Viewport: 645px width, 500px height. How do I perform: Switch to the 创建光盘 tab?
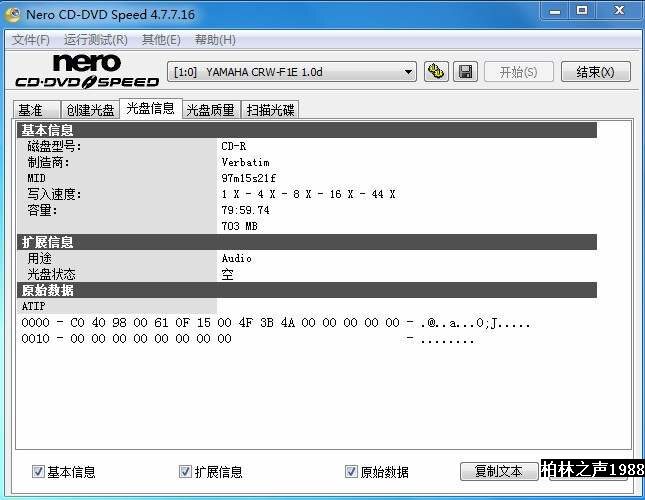(90, 110)
